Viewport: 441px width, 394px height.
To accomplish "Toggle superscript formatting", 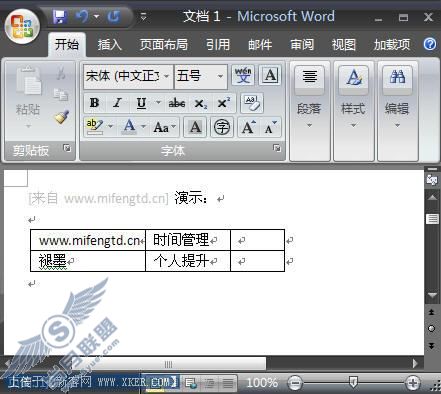I will [224, 102].
